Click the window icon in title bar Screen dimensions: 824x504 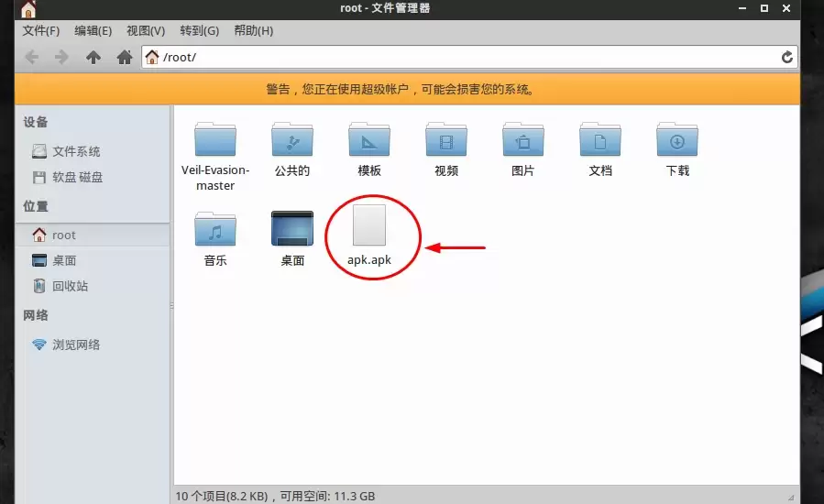click(28, 9)
